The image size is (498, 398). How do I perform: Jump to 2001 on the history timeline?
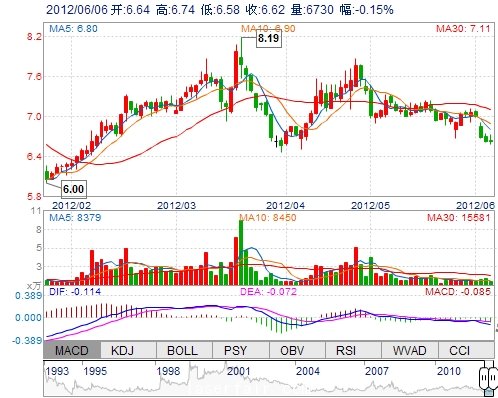click(238, 371)
